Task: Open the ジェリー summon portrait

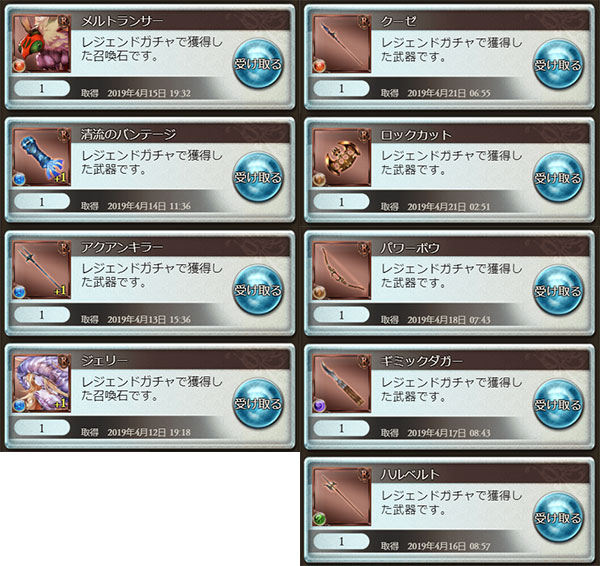Action: coord(42,383)
